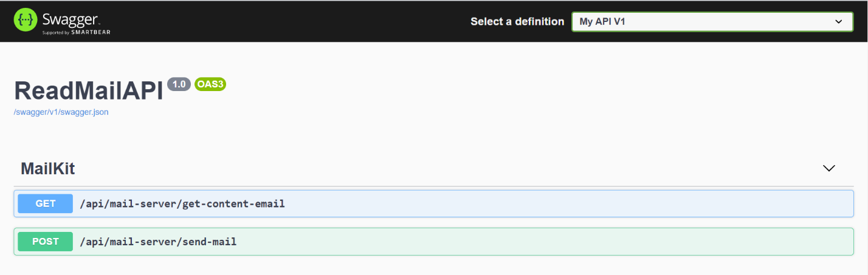Click the MailKit section heading
Image resolution: width=868 pixels, height=275 pixels.
[48, 169]
